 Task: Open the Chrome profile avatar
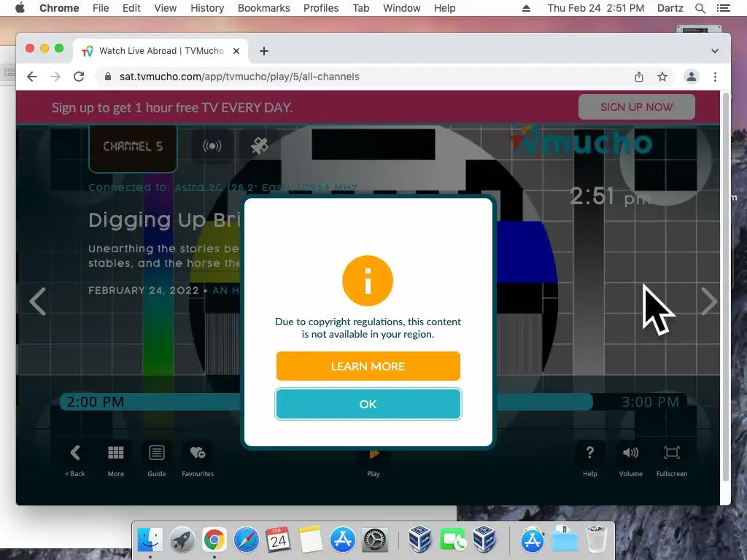pos(692,77)
